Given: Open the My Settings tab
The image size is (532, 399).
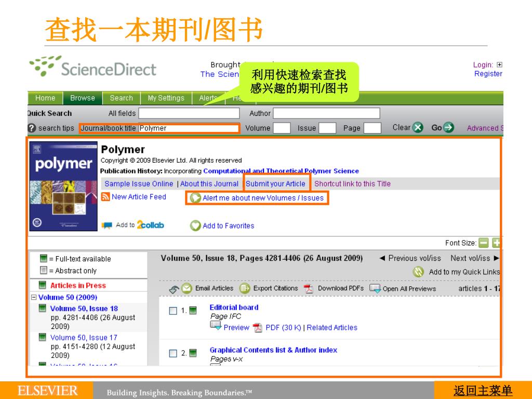Looking at the screenshot, I should (166, 98).
